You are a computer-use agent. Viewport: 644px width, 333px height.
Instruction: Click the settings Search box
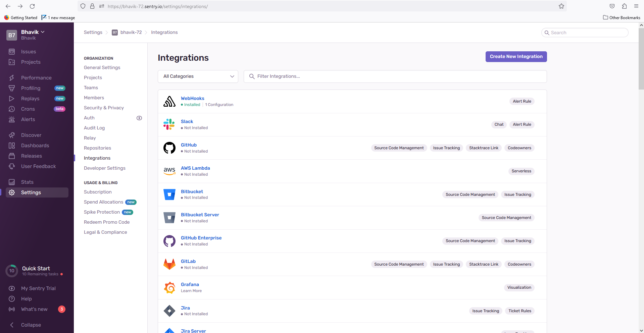[x=585, y=33]
